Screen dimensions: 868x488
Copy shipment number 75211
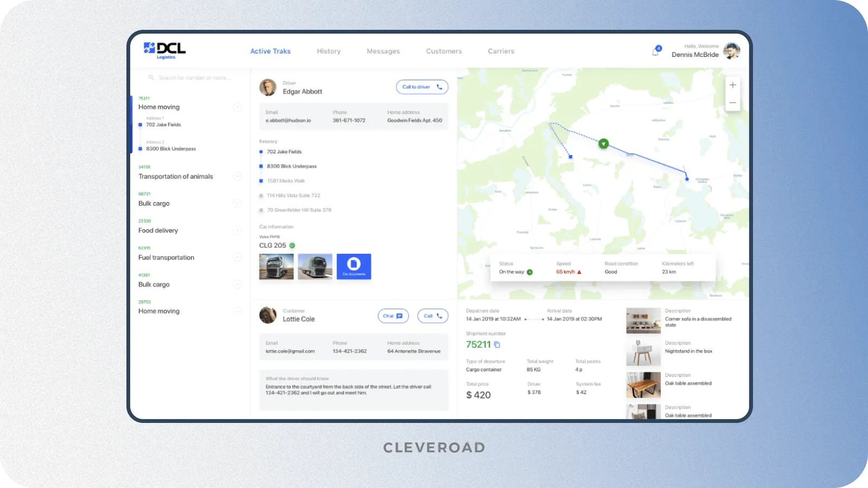(497, 345)
